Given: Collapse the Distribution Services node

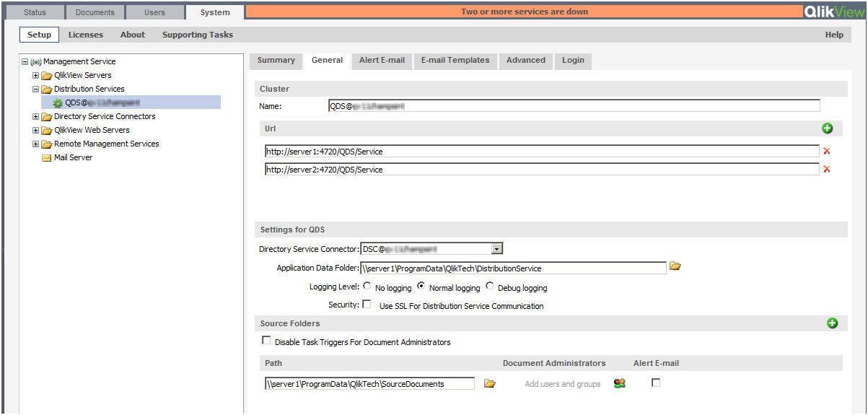Looking at the screenshot, I should (36, 89).
